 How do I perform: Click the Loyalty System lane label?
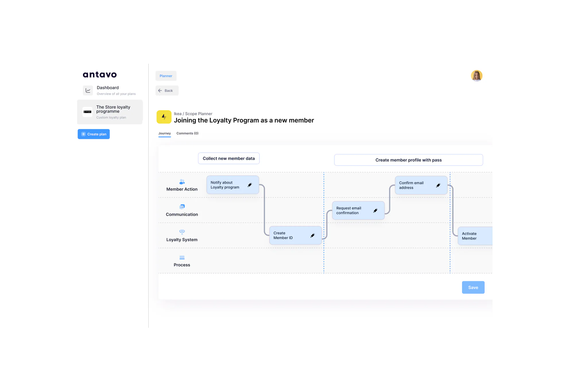[x=182, y=240]
